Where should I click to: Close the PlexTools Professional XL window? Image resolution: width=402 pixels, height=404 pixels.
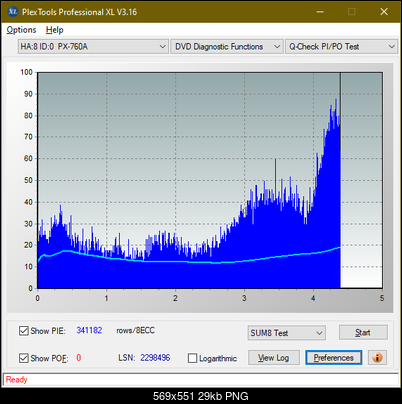[x=384, y=12]
